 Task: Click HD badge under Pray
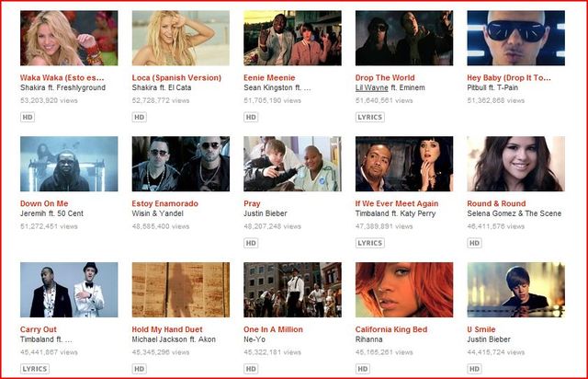(251, 243)
